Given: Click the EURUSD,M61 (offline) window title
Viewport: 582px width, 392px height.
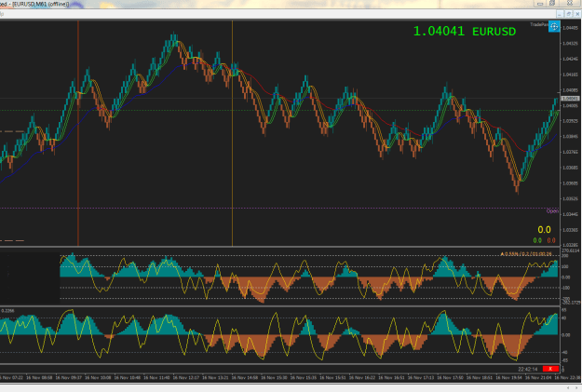Looking at the screenshot, I should [41, 4].
